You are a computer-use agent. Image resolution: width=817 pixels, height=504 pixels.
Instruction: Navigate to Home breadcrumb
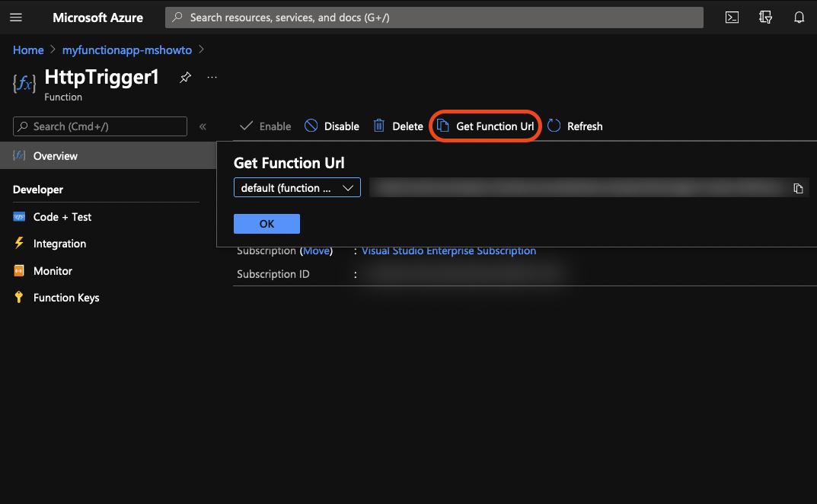28,50
